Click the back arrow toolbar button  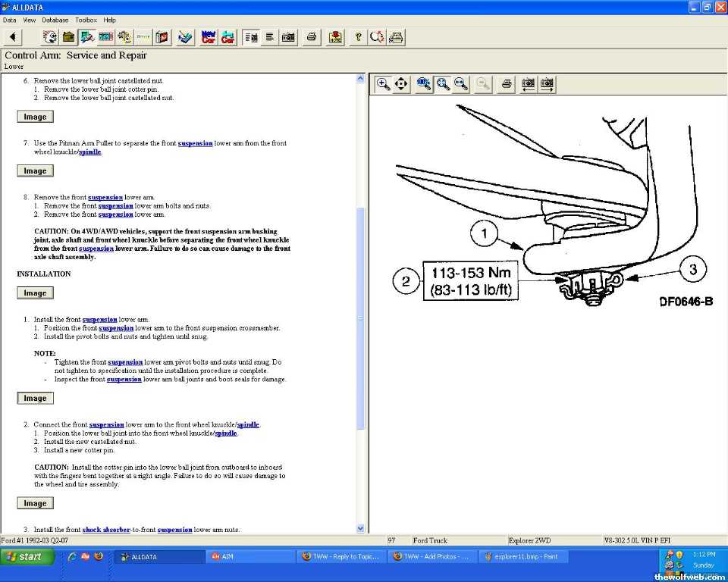13,36
